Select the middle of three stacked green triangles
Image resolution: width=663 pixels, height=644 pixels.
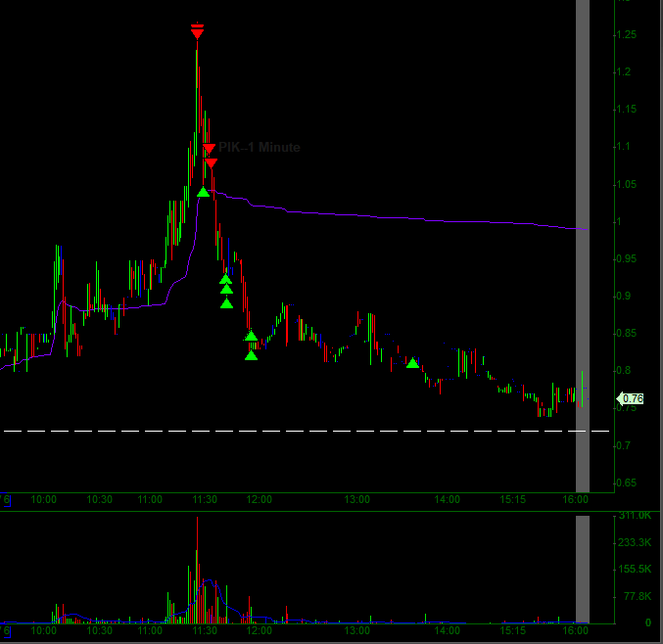point(226,289)
